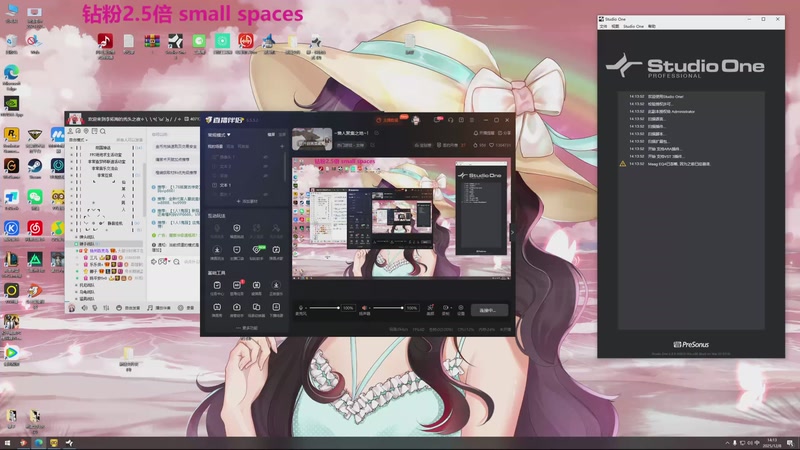Click the yellow warning icon in Studio One log
Screen dimensions: 800x450
(622, 164)
